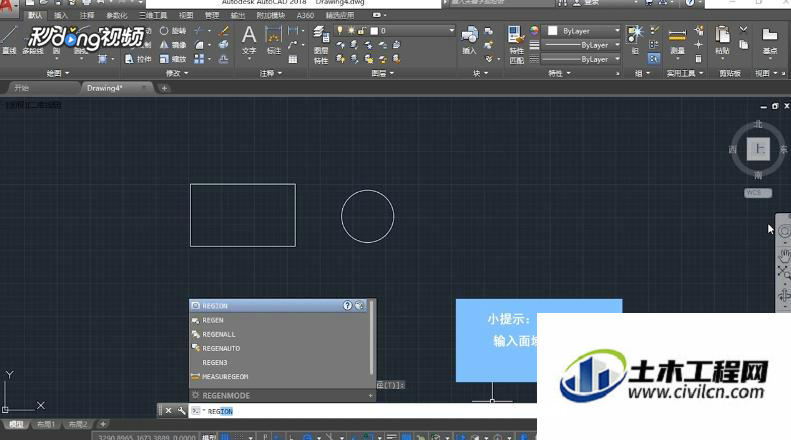The height and width of the screenshot is (440, 791).
Task: Switch to the Insert (插入) ribbon tab
Action: click(61, 16)
